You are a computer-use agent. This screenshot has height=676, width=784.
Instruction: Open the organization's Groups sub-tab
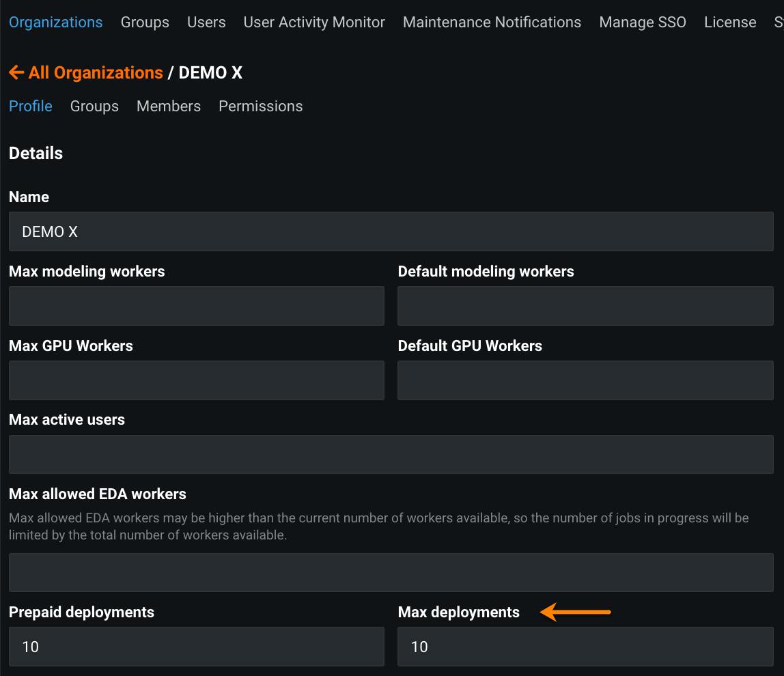click(94, 107)
